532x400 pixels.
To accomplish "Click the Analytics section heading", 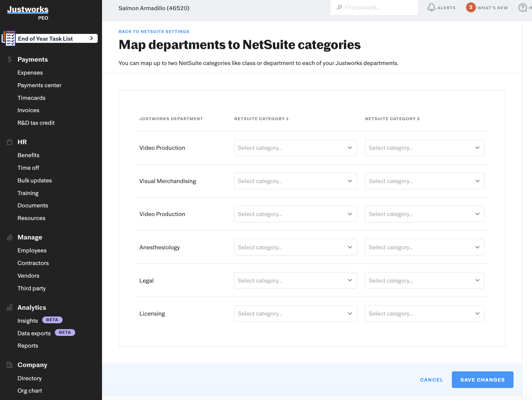I will tap(32, 308).
